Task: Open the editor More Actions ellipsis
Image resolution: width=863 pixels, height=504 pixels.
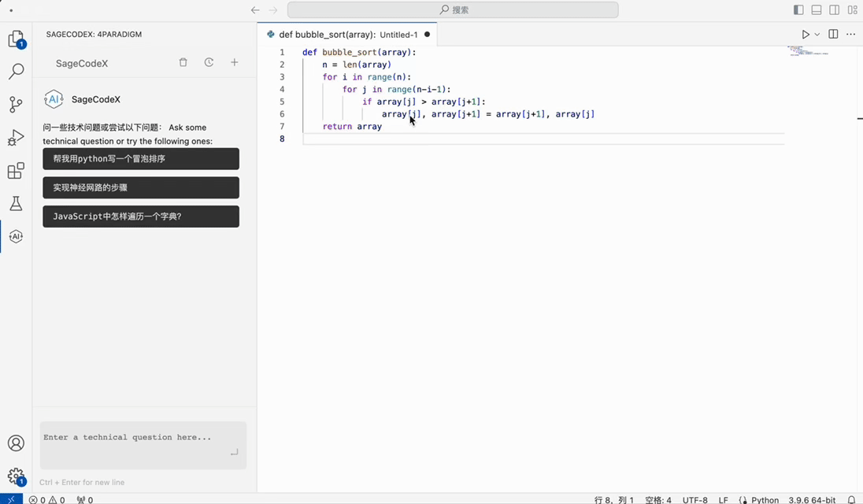Action: [x=851, y=34]
